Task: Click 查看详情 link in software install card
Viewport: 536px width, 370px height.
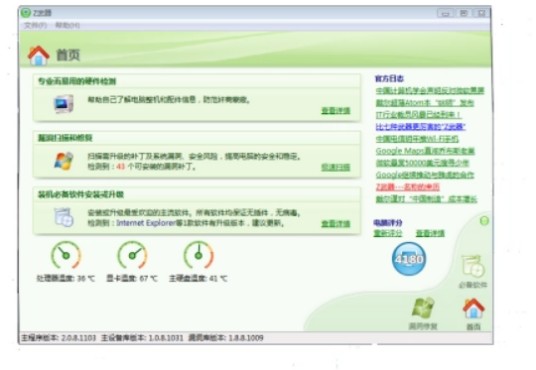Action: tap(336, 224)
